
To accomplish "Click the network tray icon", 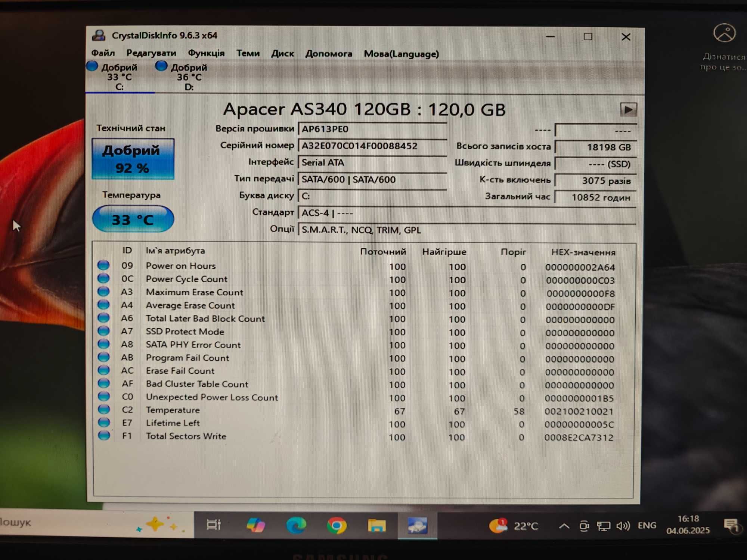I will 603,526.
